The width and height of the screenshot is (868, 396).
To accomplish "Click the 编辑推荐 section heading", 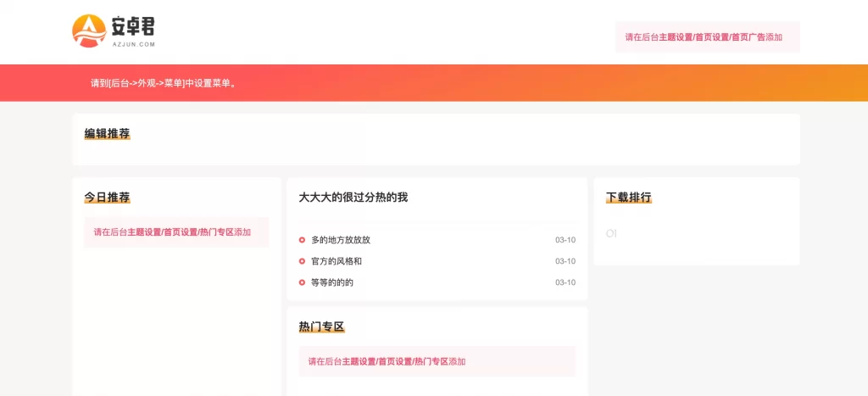I will (x=107, y=133).
